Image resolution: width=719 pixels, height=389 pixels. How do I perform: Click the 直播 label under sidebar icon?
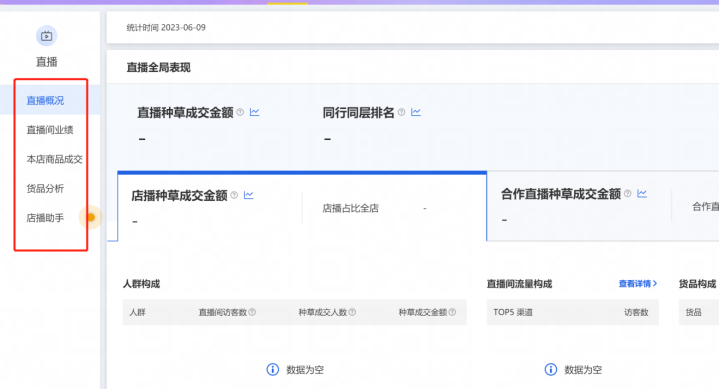tap(46, 61)
